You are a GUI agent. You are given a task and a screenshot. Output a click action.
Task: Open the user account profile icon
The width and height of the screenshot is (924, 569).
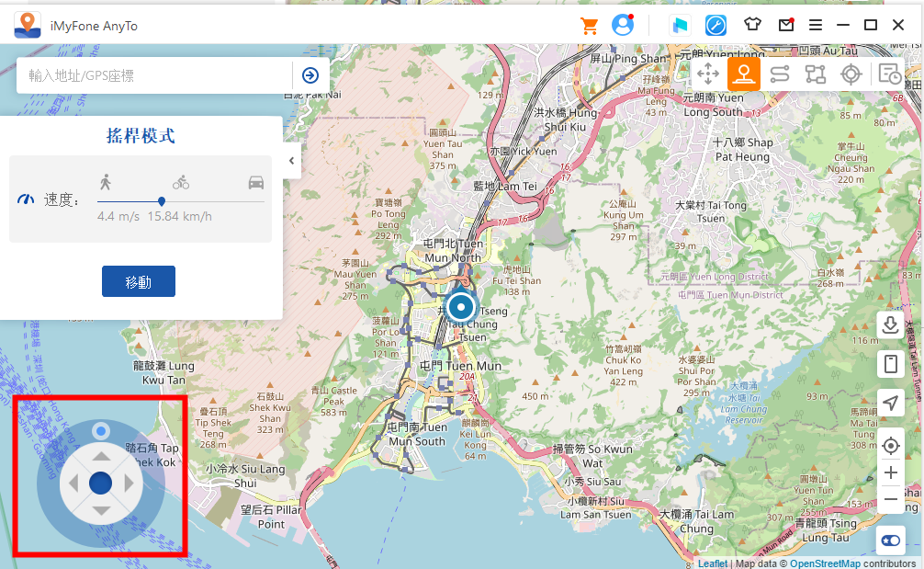(x=623, y=25)
